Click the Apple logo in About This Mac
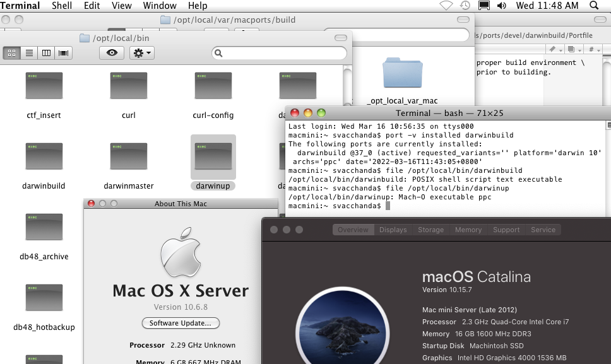611x364 pixels. pos(181,252)
